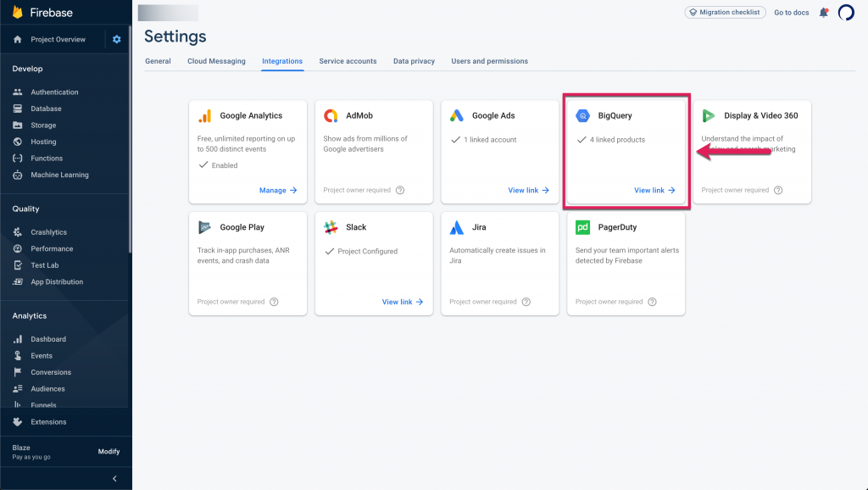Select the Users and permissions tab

point(489,61)
